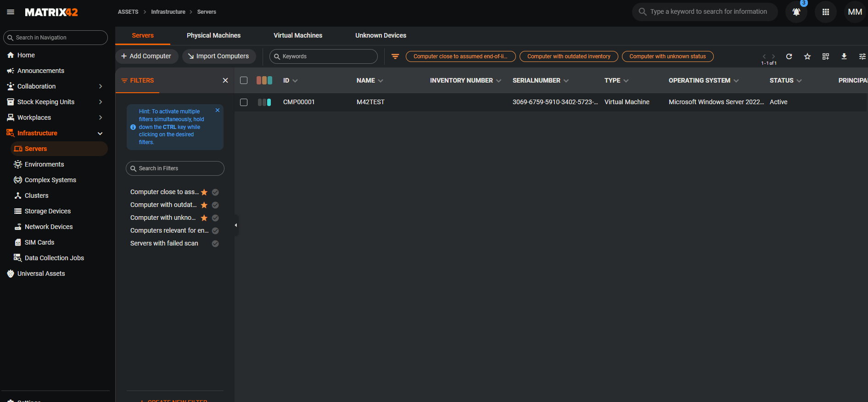Screen dimensions: 868x402
Task: Click the SIM Cards icon
Action: 18,242
